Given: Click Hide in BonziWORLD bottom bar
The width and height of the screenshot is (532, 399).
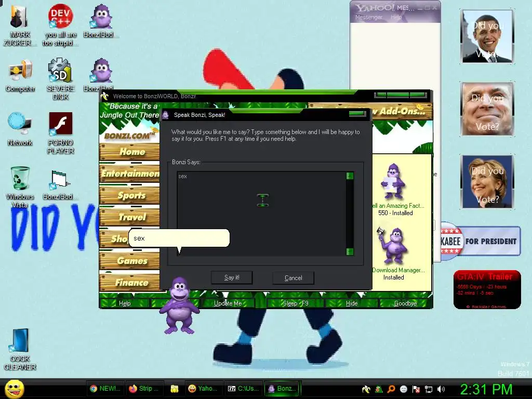Looking at the screenshot, I should click(x=352, y=303).
